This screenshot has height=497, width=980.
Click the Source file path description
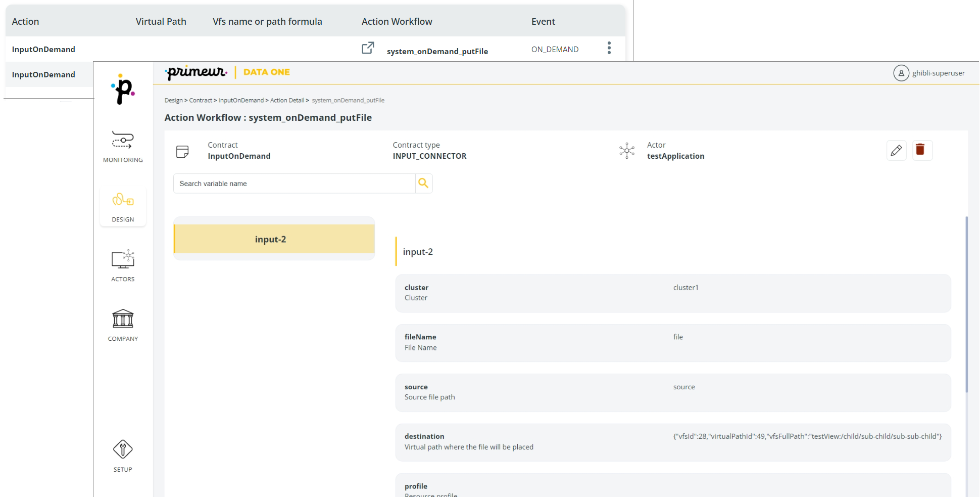tap(429, 397)
